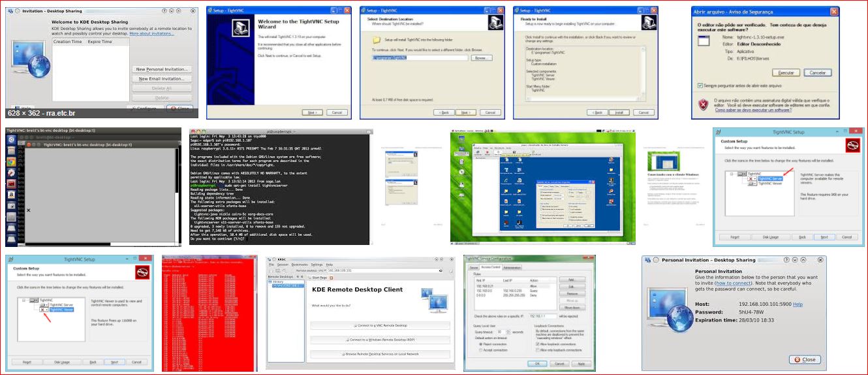868x375 pixels.
Task: Click Cancel in Ready to Install dialog
Action: (643, 112)
